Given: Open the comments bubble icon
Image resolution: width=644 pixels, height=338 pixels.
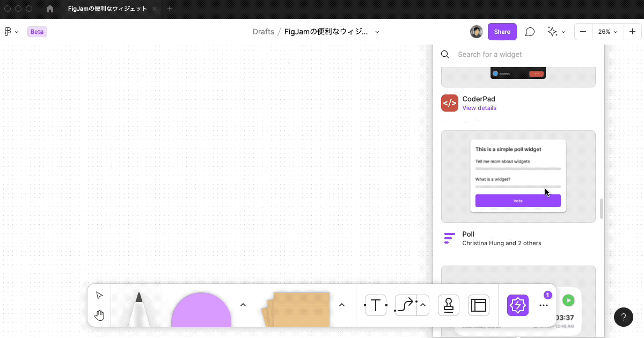Looking at the screenshot, I should (x=530, y=32).
